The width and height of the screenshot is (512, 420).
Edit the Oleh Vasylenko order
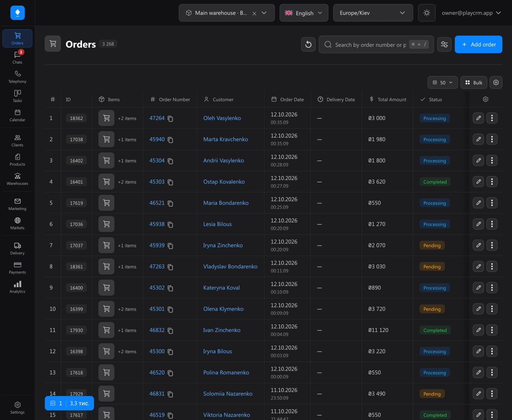click(x=478, y=118)
